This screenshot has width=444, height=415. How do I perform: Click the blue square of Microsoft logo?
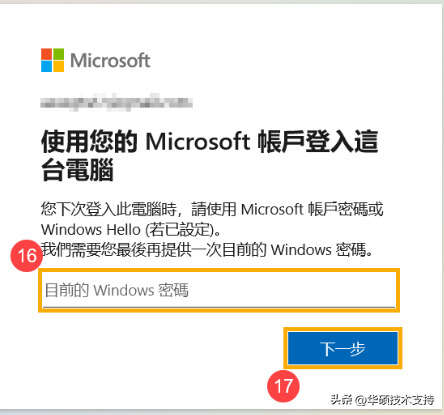tap(46, 66)
